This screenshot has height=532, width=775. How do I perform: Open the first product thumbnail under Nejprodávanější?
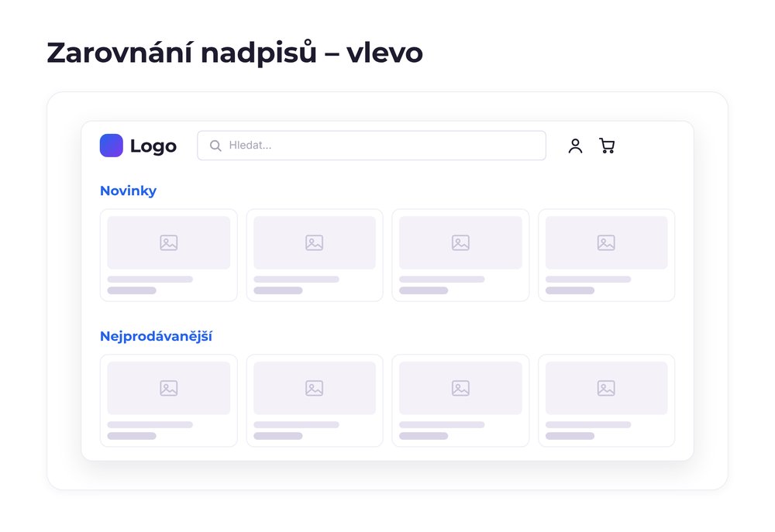[168, 388]
